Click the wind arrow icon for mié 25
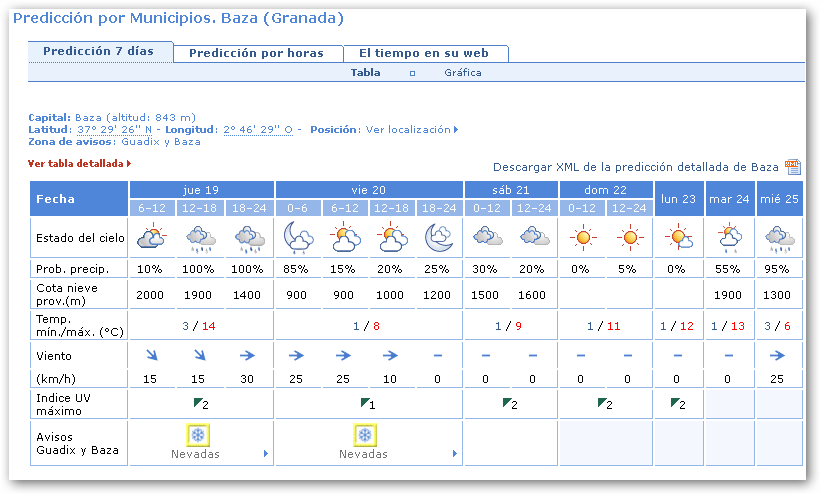The width and height of the screenshot is (820, 494). click(x=780, y=355)
